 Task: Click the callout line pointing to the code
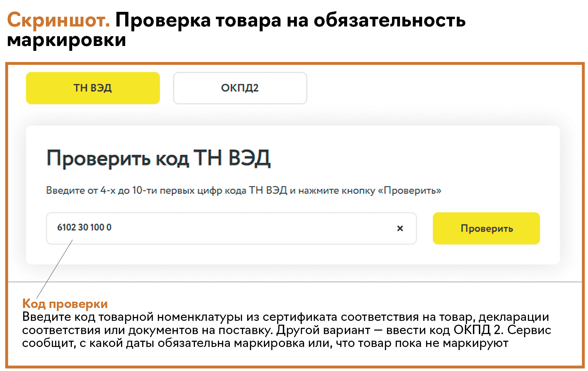(54, 269)
